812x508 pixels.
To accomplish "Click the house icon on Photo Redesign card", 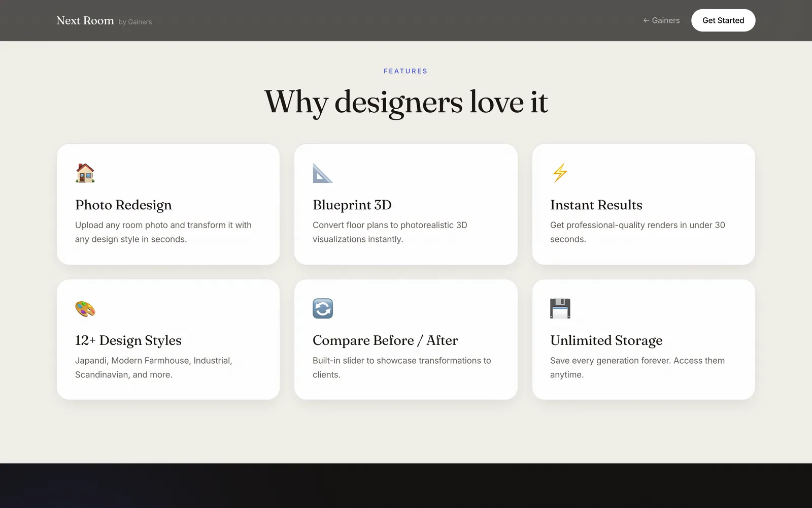I will pos(85,173).
